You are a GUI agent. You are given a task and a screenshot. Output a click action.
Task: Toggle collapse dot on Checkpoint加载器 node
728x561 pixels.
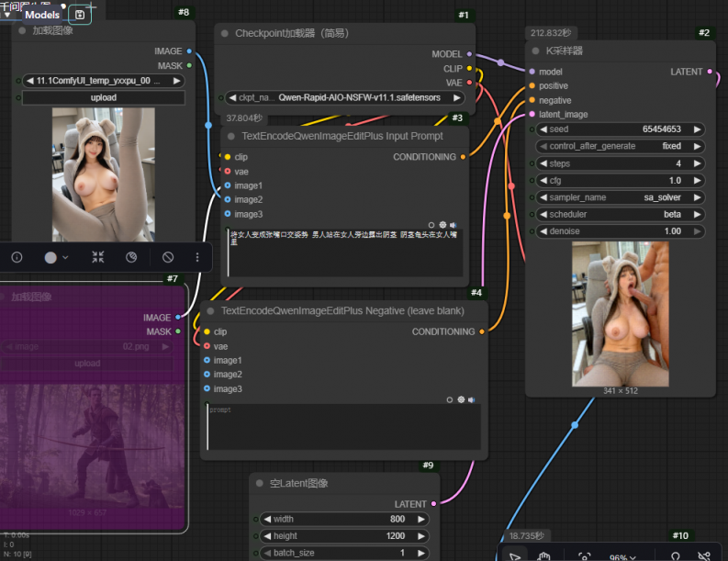[226, 33]
